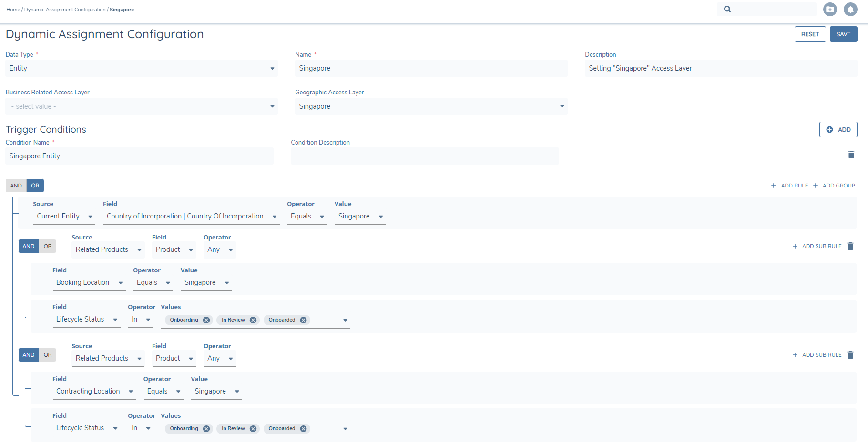Select AND for the Booking Location group
The image size is (868, 446).
(x=29, y=246)
